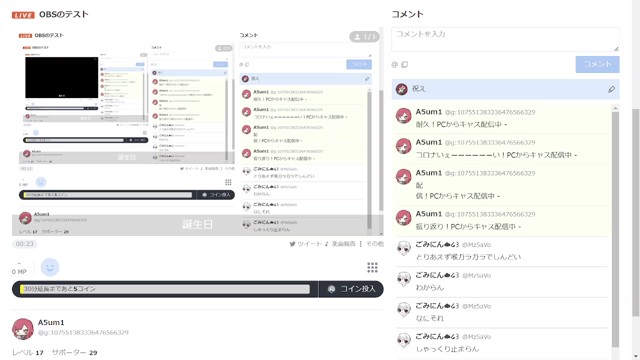Click the Twitter bird icon for ツイート

click(292, 244)
